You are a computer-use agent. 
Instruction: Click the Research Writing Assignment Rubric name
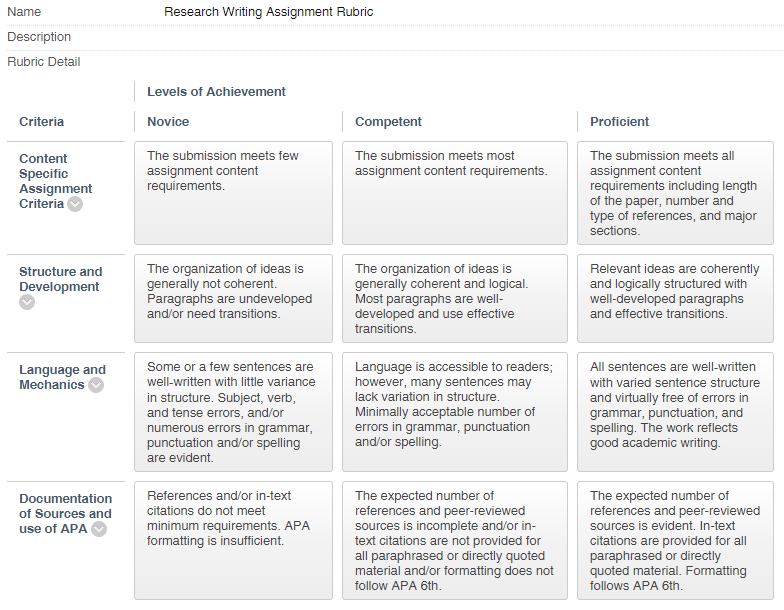pyautogui.click(x=268, y=12)
